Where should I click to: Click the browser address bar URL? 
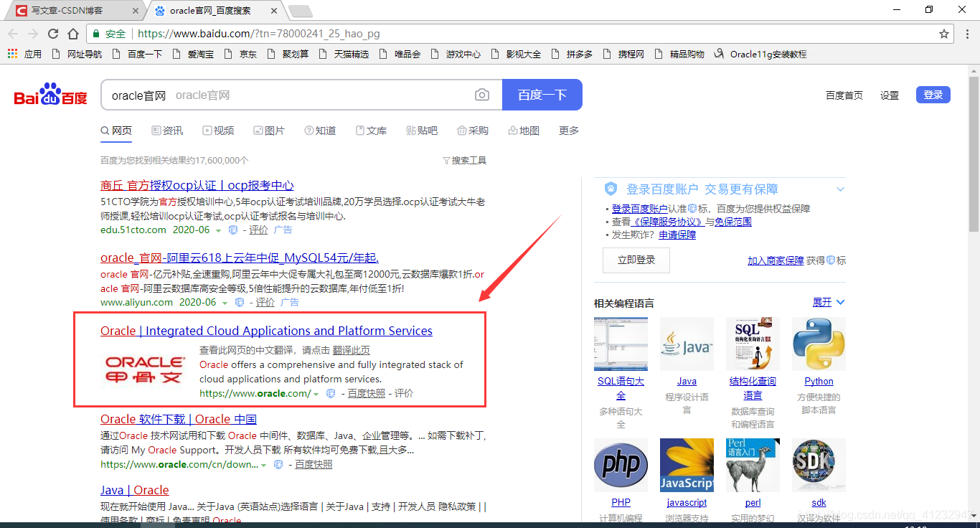pos(259,34)
